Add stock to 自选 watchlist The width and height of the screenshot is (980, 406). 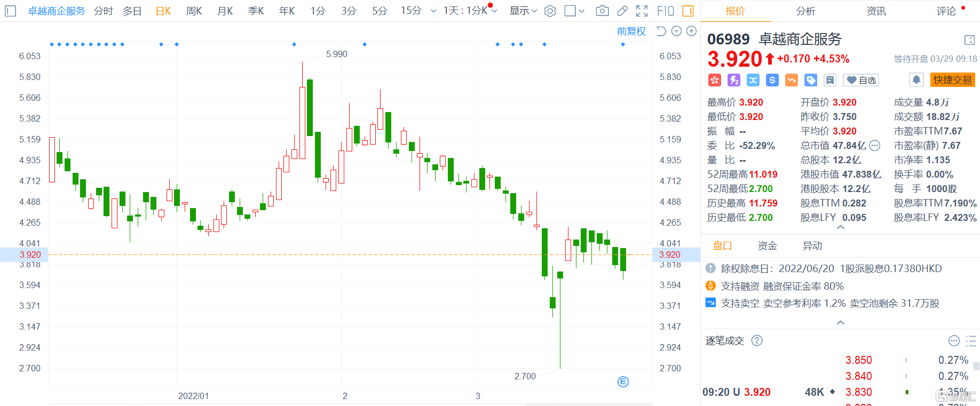tap(861, 80)
